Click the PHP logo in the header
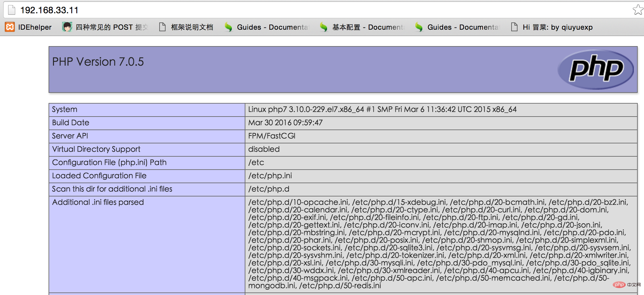Screen dimensions: 644x295 point(596,69)
